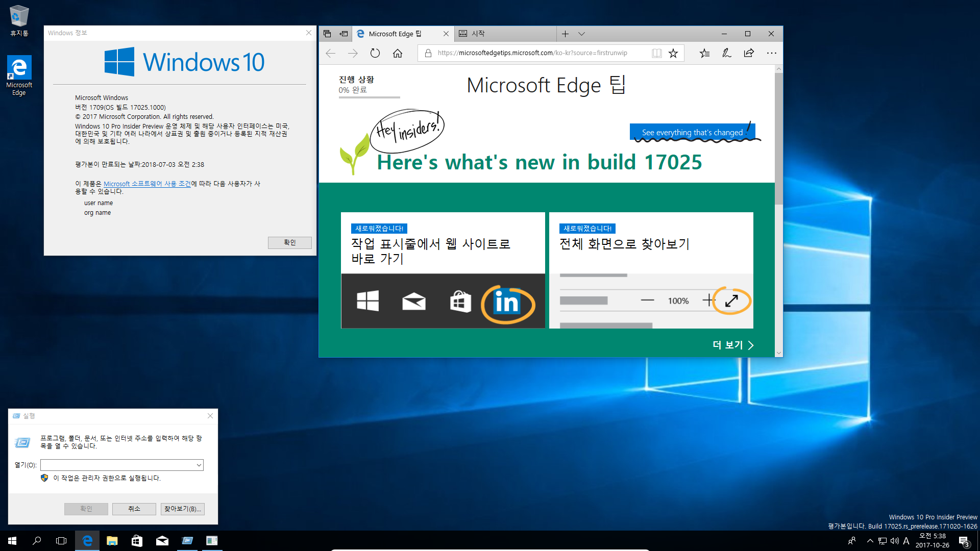Screen dimensions: 980x551
Task: Click See everything that's changed button
Action: click(x=692, y=132)
